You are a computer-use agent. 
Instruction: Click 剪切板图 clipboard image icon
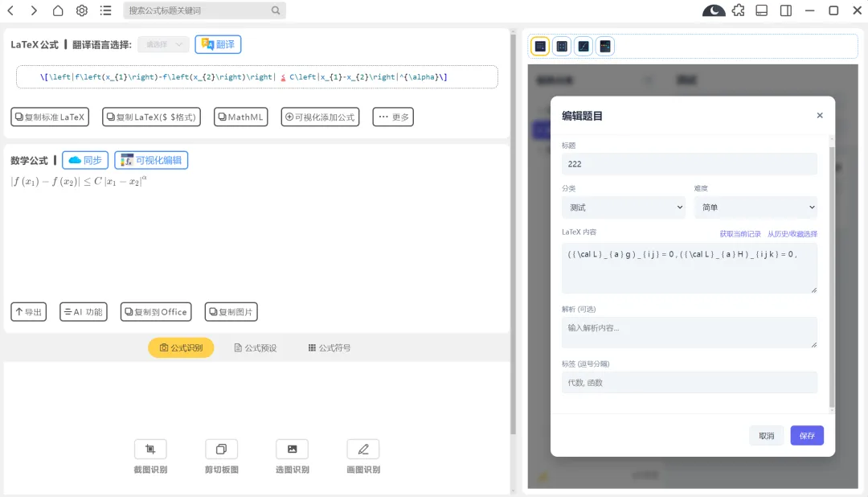(222, 450)
